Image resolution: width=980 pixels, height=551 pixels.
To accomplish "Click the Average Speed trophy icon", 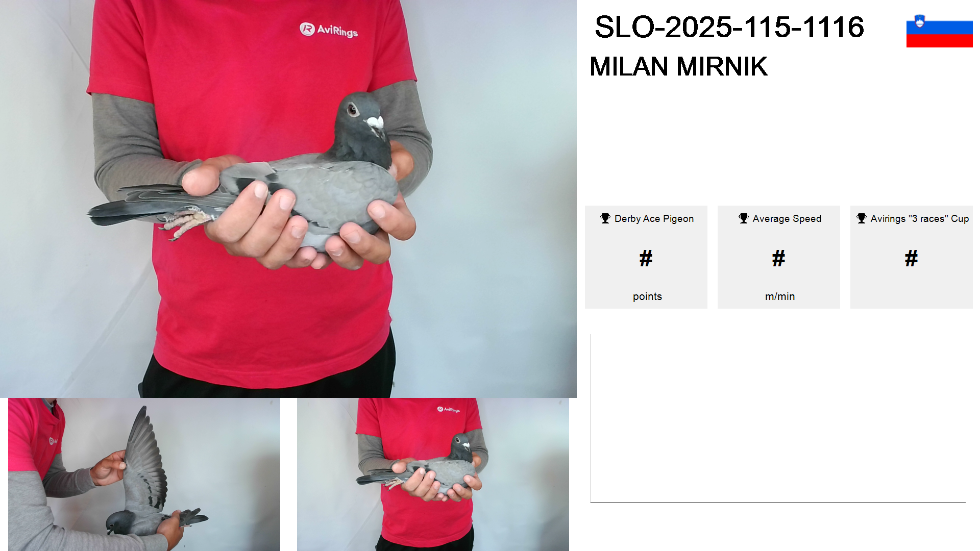I will (x=744, y=218).
